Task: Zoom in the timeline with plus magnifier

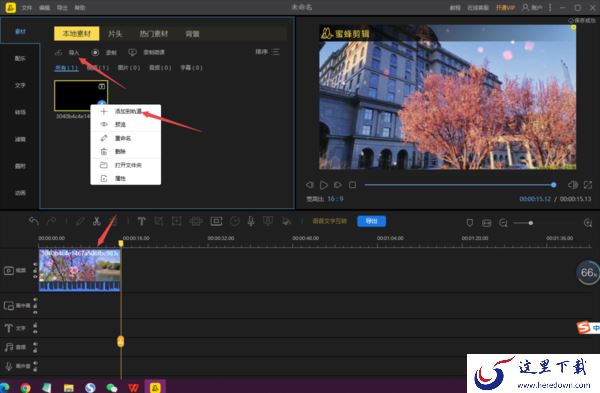Action: point(588,223)
